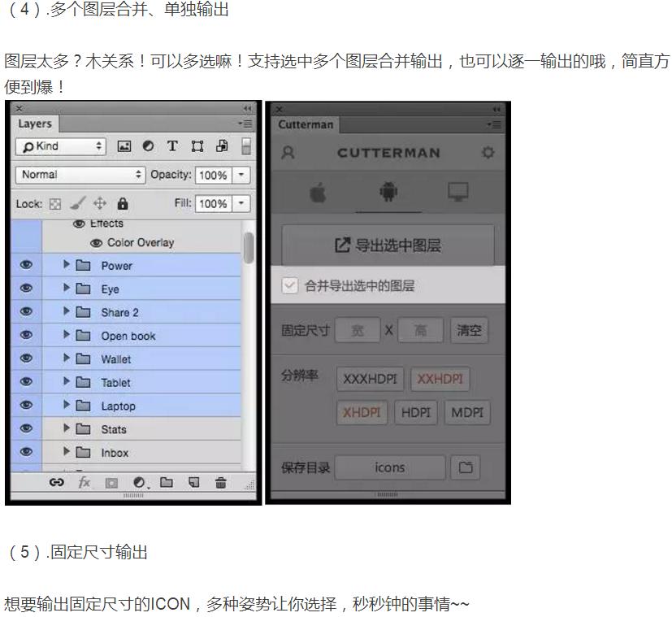The width and height of the screenshot is (672, 617).
Task: Toggle visibility of the Inbox group
Action: pos(25,453)
